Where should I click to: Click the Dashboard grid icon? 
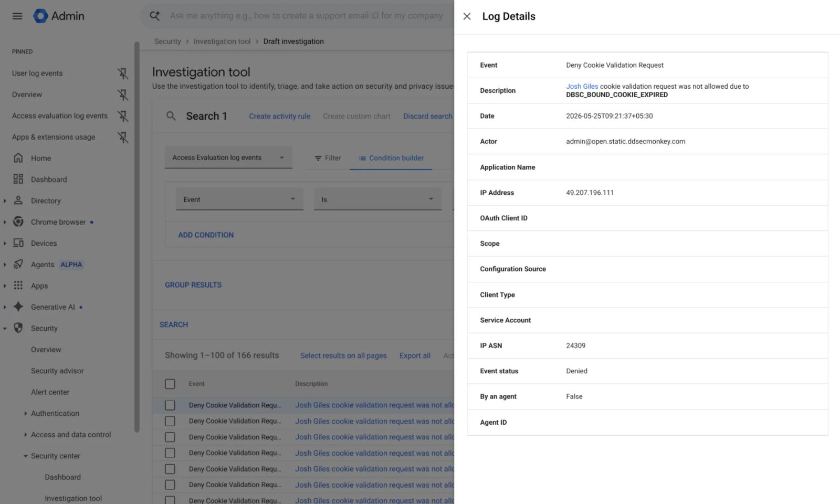coord(18,180)
